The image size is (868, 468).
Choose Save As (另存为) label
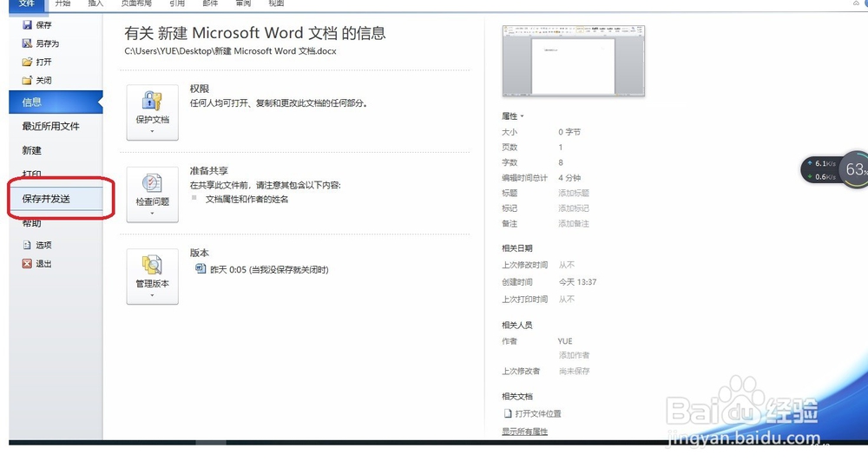point(48,43)
